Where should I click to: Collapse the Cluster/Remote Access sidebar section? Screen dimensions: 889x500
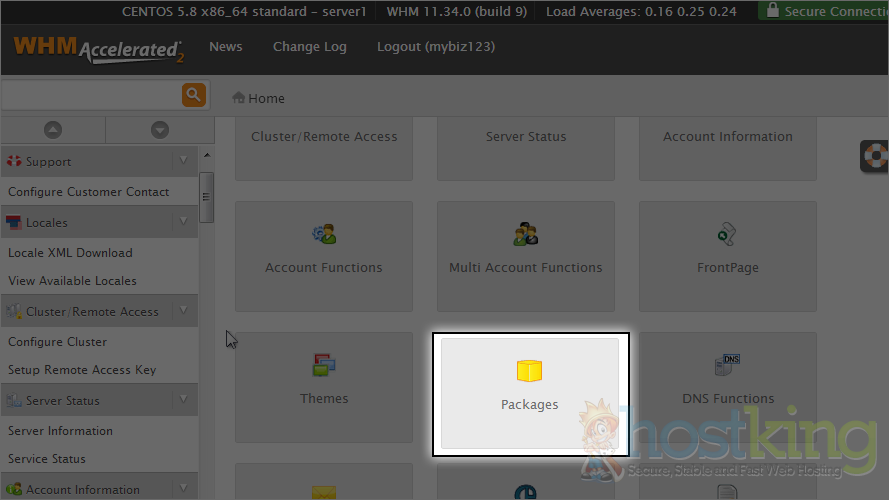pyautogui.click(x=183, y=311)
